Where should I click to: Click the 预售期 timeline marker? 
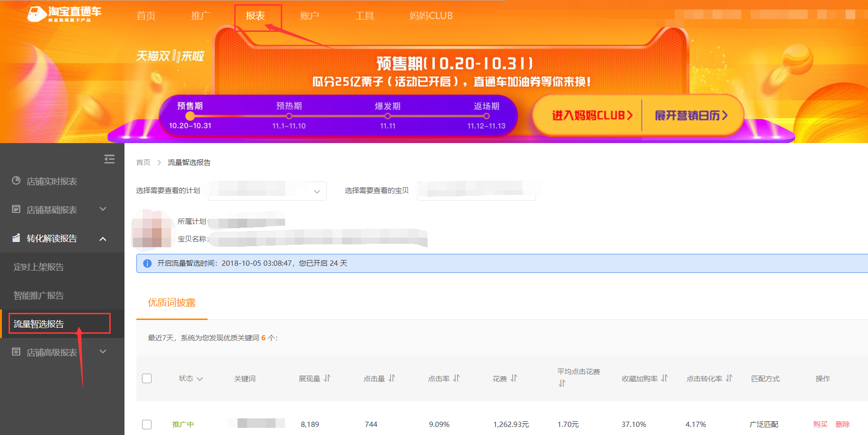[x=190, y=116]
